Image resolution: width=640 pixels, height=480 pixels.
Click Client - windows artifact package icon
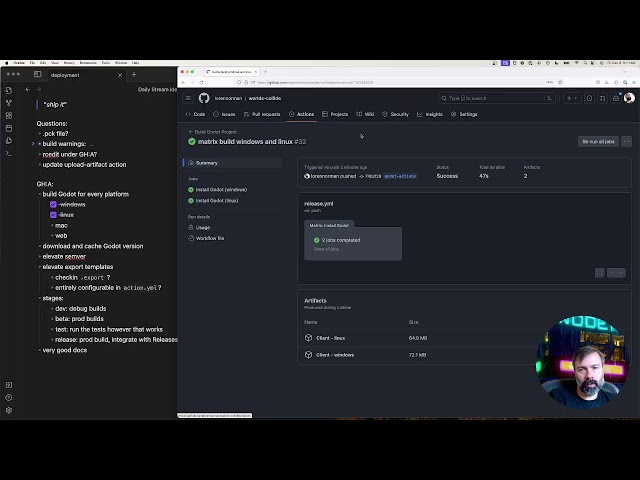click(309, 355)
